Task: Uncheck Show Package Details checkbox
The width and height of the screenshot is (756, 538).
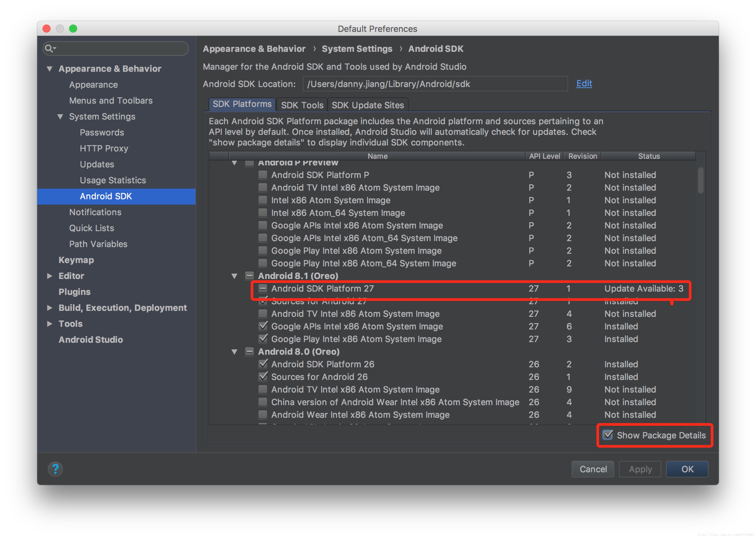Action: 607,435
